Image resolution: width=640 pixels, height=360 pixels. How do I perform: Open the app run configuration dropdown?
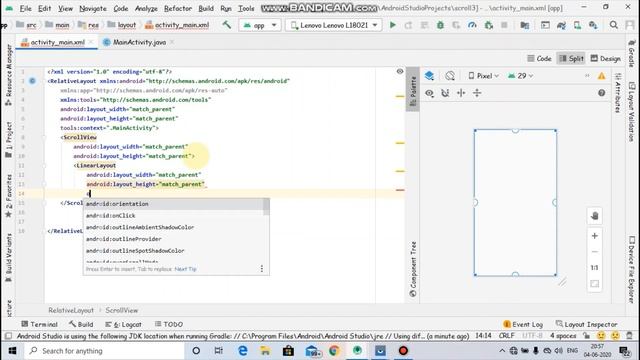[x=260, y=25]
